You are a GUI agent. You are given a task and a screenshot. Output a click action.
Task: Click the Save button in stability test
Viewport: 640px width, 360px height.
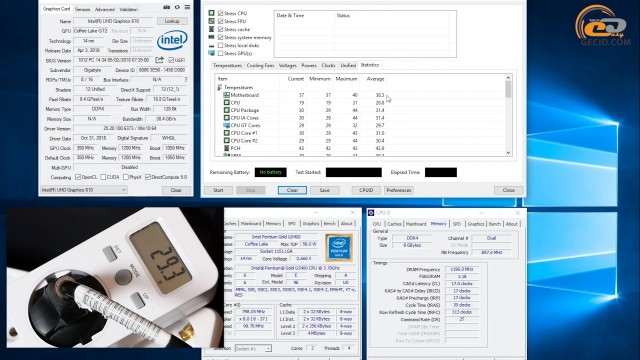(x=324, y=190)
